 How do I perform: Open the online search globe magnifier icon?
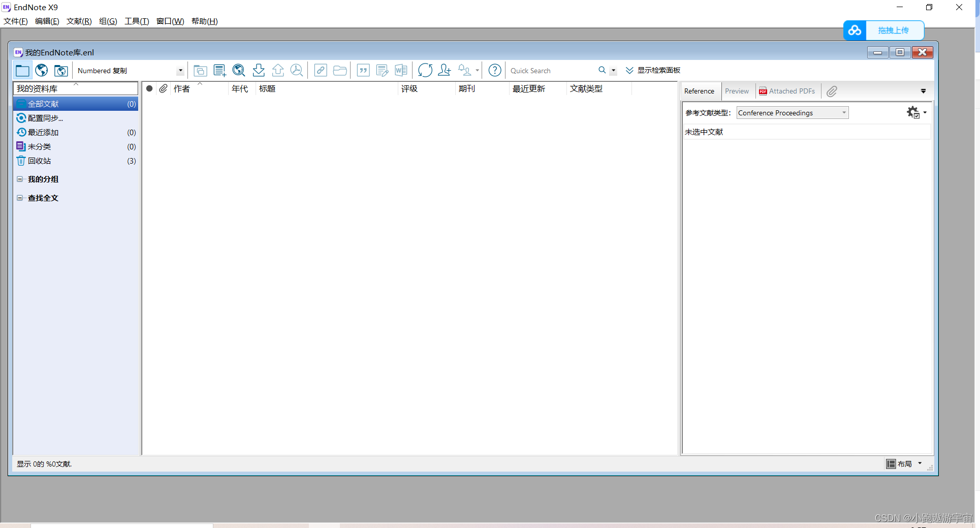[239, 71]
